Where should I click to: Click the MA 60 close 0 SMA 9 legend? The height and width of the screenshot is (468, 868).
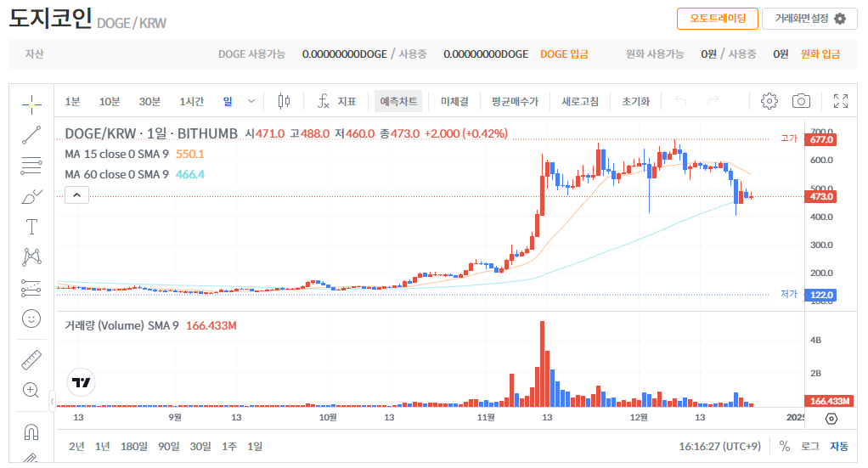[116, 174]
